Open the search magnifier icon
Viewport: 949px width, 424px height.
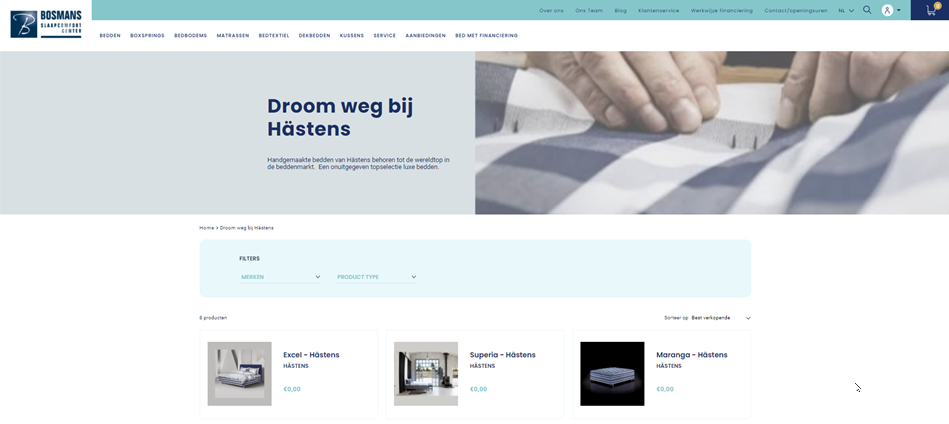tap(867, 10)
